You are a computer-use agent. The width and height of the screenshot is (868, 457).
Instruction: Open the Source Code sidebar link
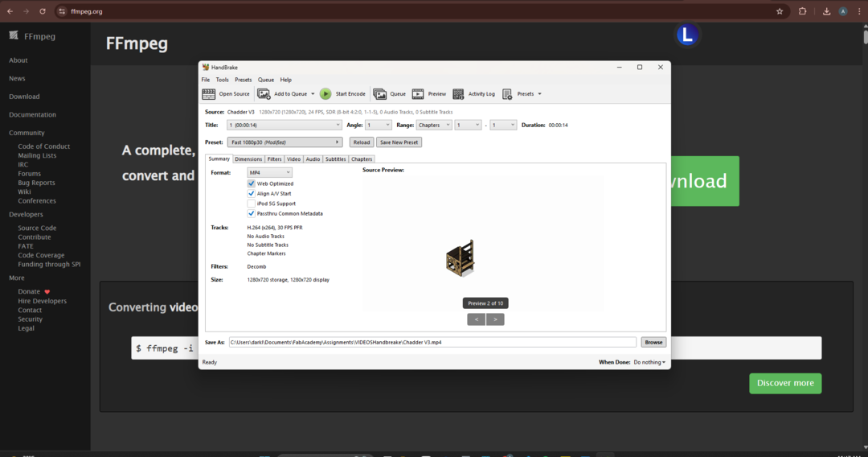click(x=37, y=228)
